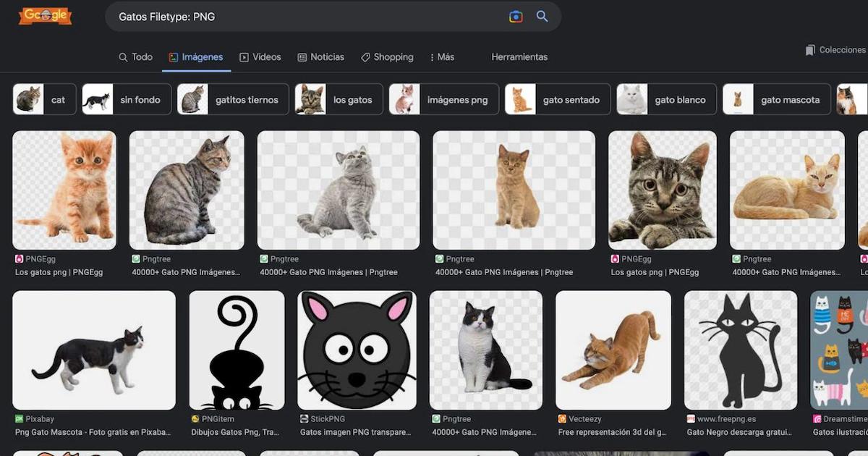Select the "gato blanco" suggestion chip
Viewport: 868px width, 456px height.
tap(666, 100)
